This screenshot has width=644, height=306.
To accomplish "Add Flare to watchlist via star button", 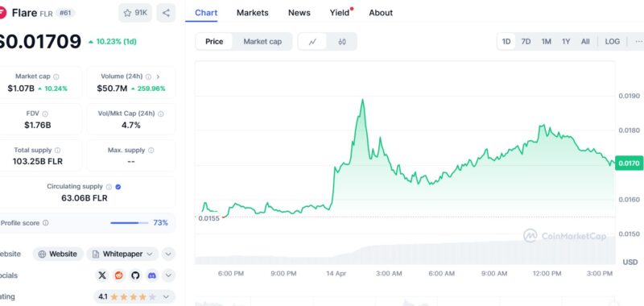I will pos(135,13).
